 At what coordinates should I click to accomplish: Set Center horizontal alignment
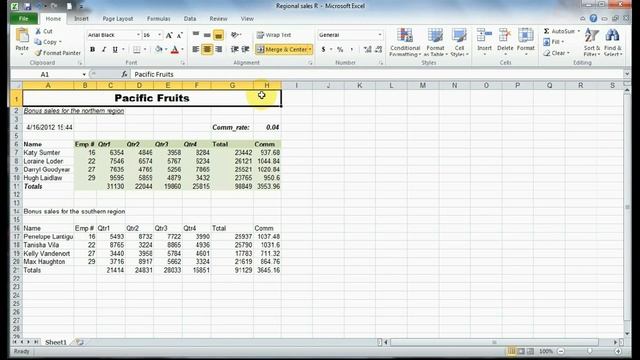click(207, 49)
